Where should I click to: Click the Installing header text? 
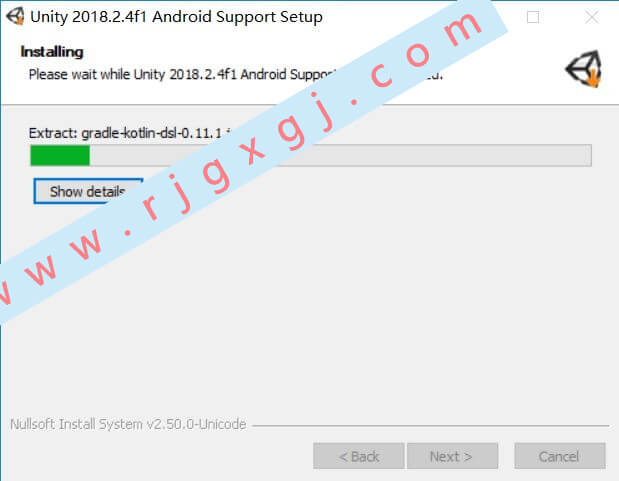pyautogui.click(x=52, y=52)
